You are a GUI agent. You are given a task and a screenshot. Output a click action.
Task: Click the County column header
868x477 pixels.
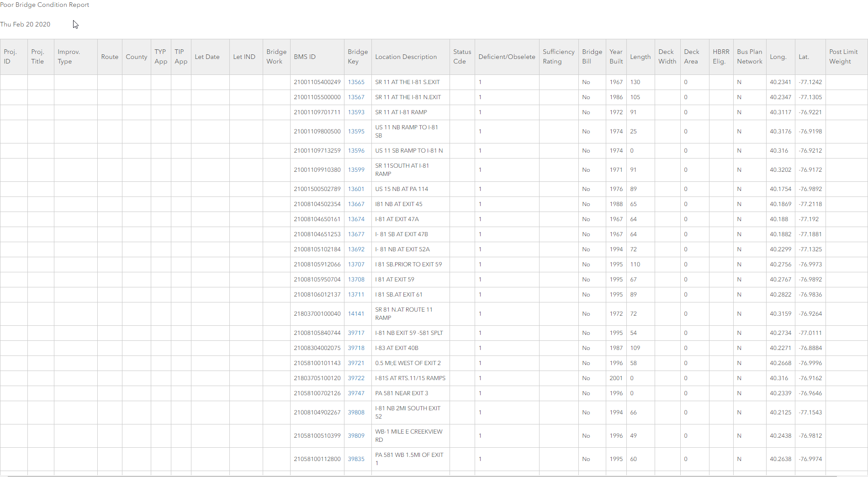pyautogui.click(x=136, y=57)
